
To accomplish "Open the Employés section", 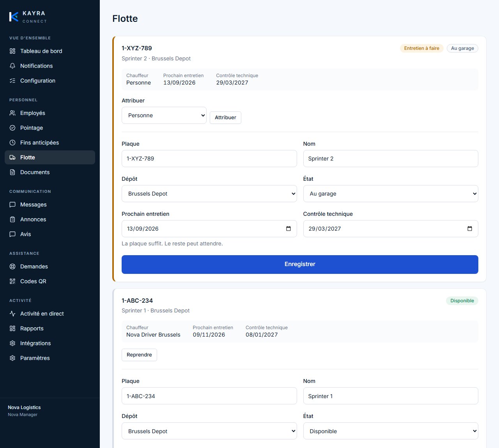I will 50,113.
